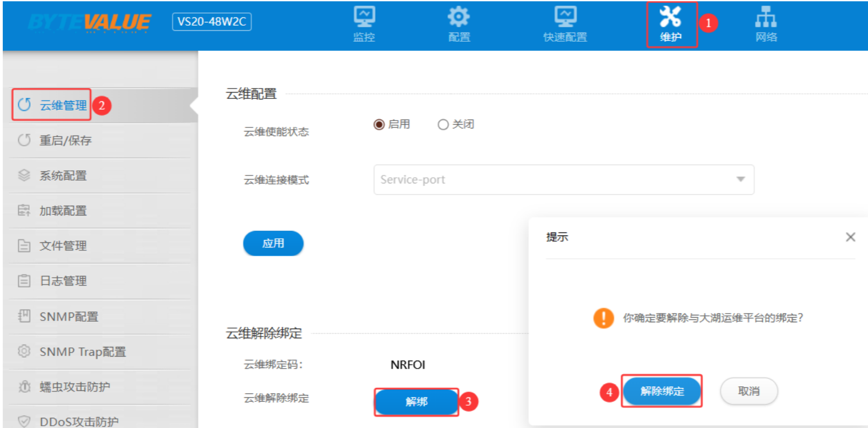868x428 pixels.
Task: Click the 配置 gear icon in top navigation
Action: click(x=459, y=18)
